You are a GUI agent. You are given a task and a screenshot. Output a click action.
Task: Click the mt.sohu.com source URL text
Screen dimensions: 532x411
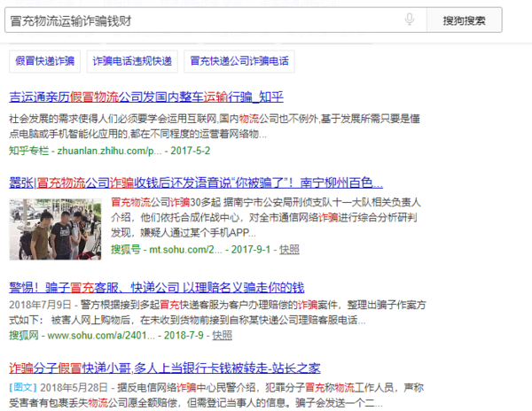point(185,250)
